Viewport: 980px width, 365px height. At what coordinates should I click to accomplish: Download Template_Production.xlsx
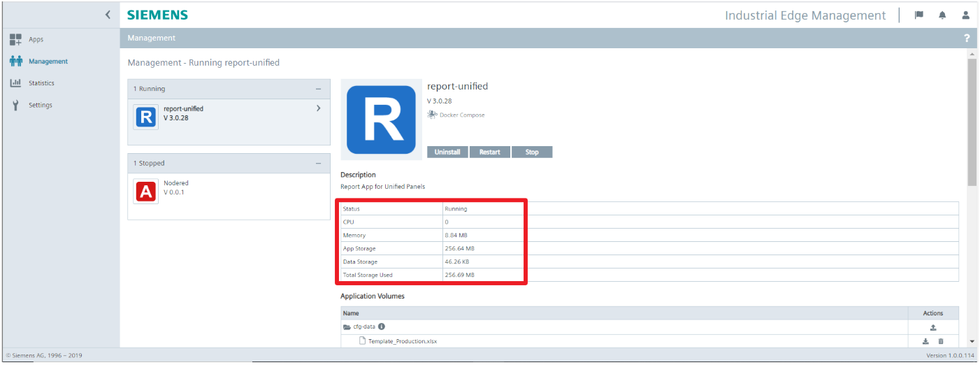[925, 341]
